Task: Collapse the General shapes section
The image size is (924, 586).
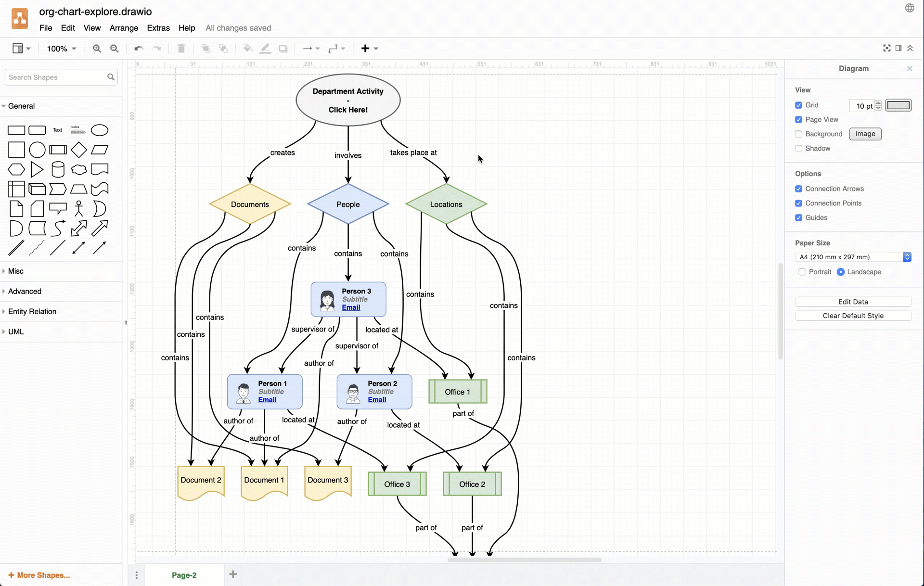Action: coord(22,106)
